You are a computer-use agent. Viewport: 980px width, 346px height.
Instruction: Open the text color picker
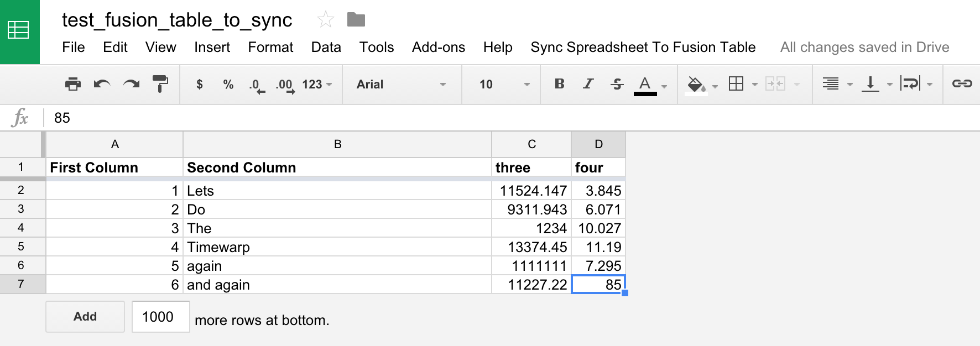(649, 85)
